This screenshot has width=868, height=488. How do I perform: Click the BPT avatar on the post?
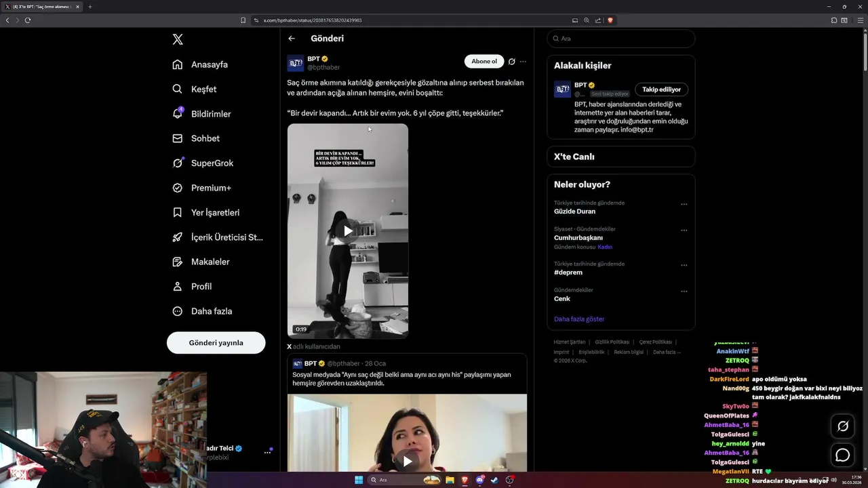[296, 63]
